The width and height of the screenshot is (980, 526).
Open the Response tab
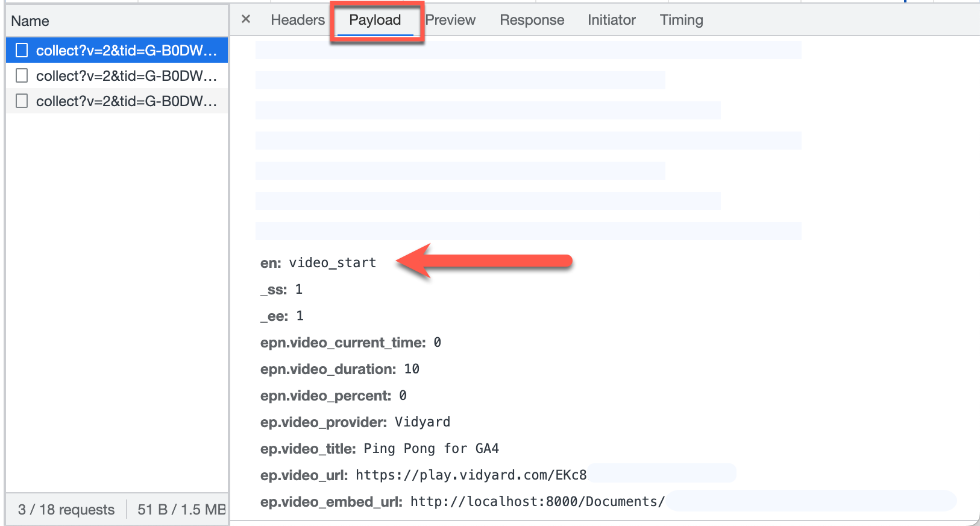coord(532,20)
